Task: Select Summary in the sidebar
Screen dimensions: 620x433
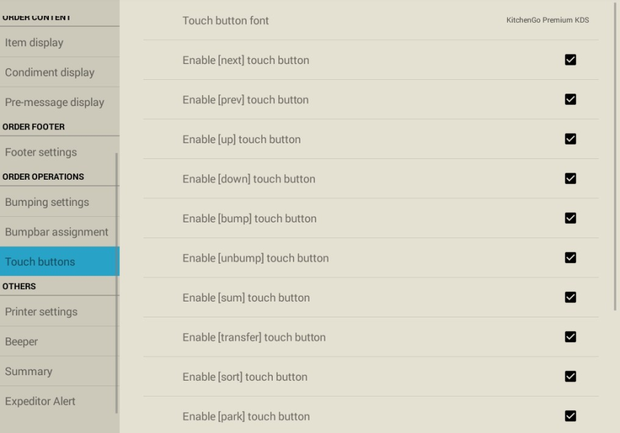Action: [x=59, y=371]
